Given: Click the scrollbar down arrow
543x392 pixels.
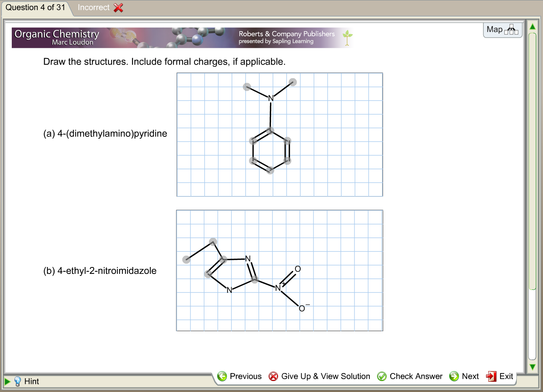Looking at the screenshot, I should point(532,367).
